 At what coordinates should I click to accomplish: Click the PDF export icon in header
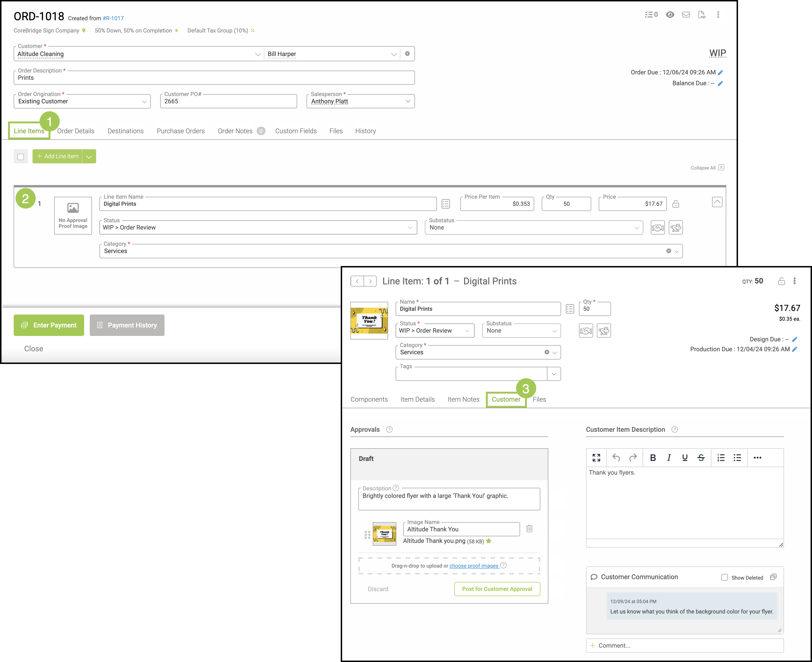point(701,15)
